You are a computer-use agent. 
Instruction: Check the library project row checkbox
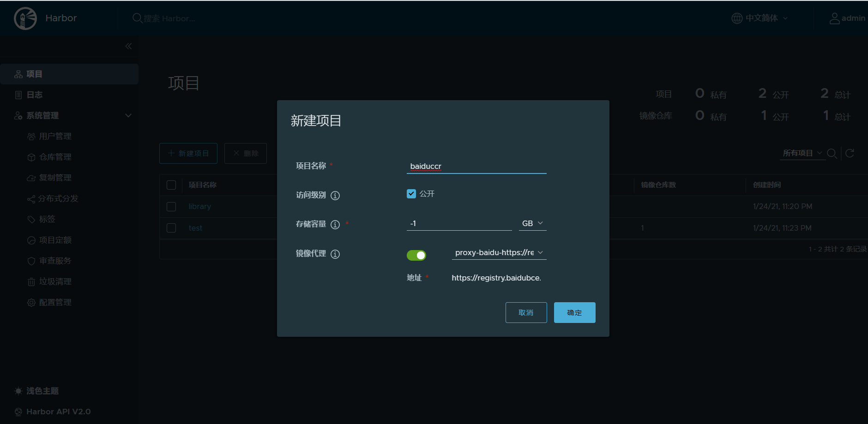(171, 207)
